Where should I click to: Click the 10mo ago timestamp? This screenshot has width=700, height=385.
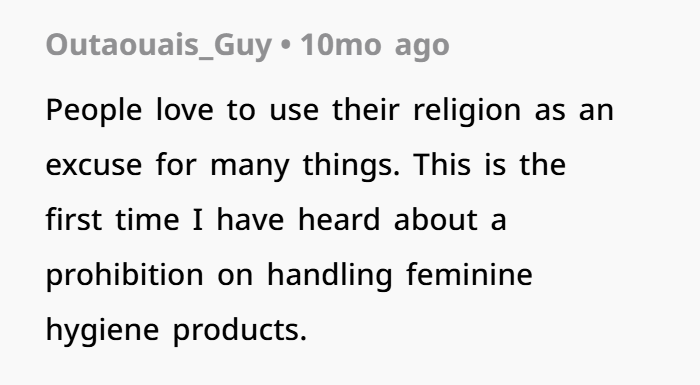375,46
